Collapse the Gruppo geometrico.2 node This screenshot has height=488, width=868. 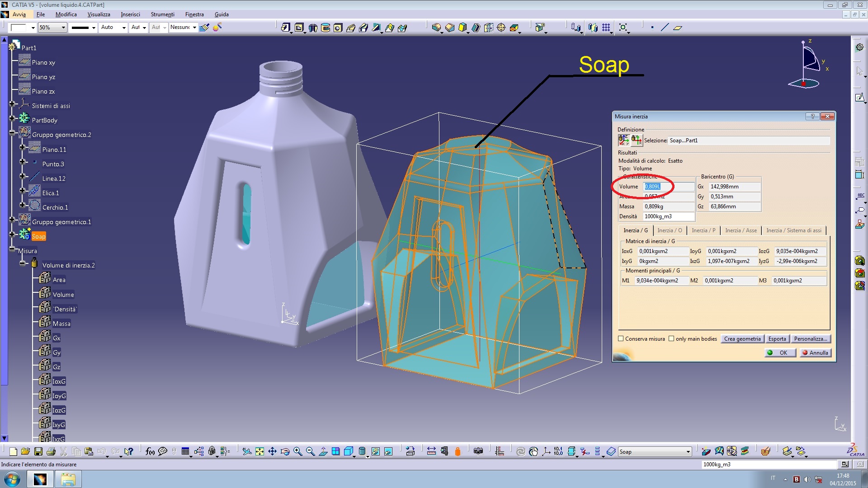tap(13, 133)
